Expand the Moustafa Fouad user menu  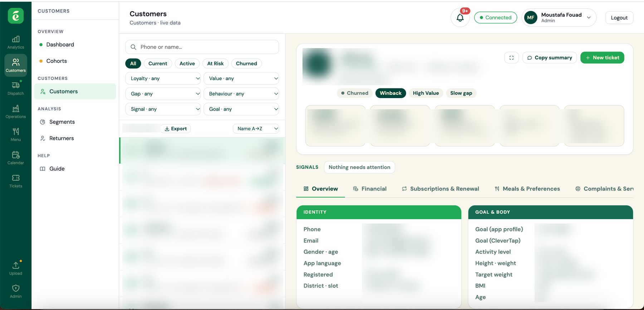coord(559,18)
